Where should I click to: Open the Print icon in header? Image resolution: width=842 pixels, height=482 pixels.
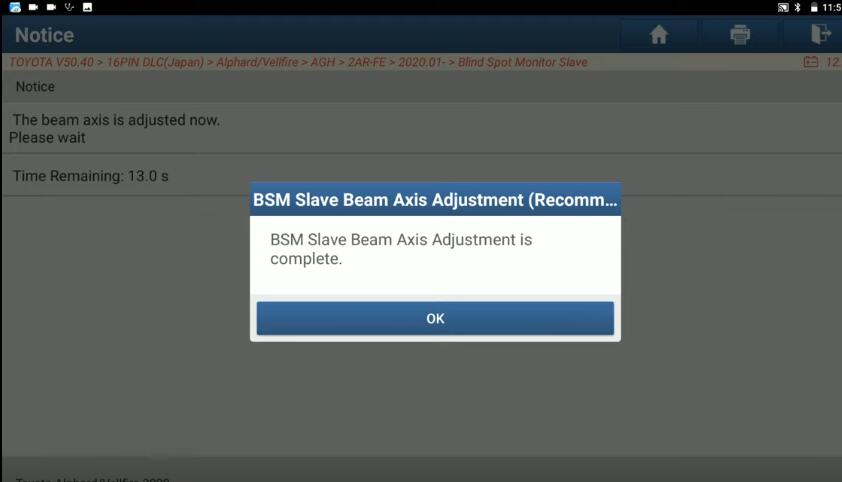[x=740, y=35]
